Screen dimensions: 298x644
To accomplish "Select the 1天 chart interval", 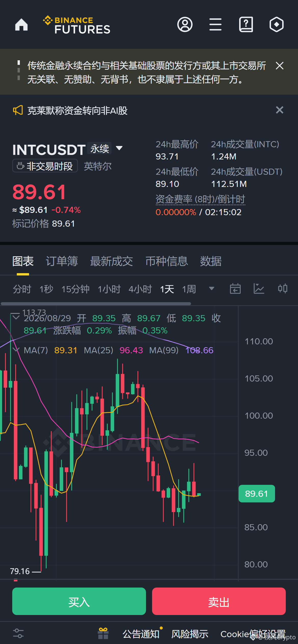I will click(x=167, y=289).
